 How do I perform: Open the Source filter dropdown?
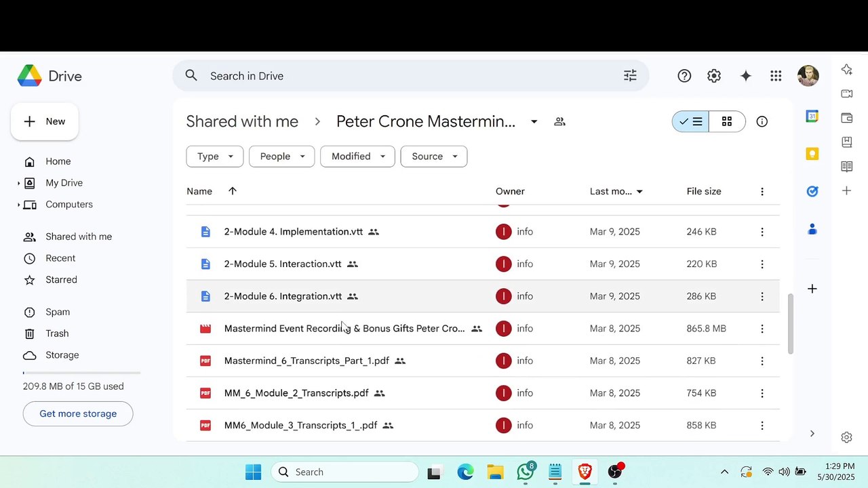click(433, 157)
